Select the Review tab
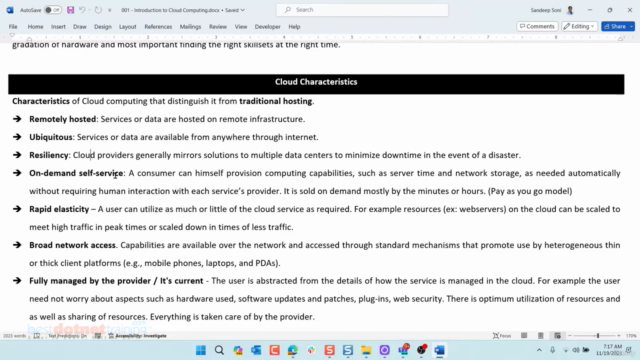 (x=218, y=27)
